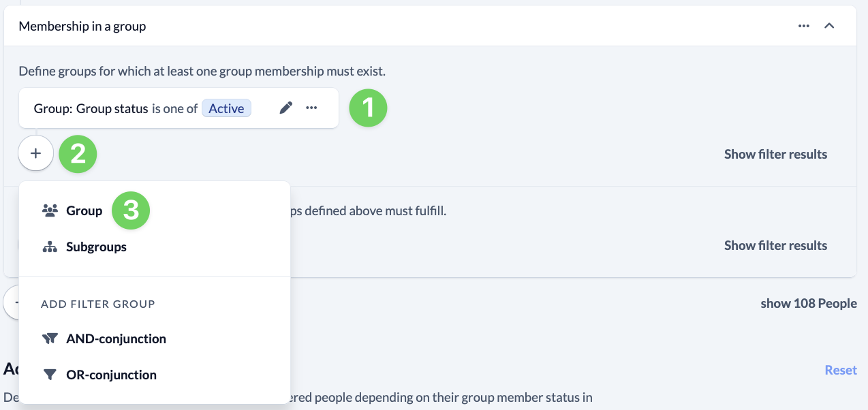Click the AND-conjunction funnel icon
The height and width of the screenshot is (410, 868).
coord(50,338)
